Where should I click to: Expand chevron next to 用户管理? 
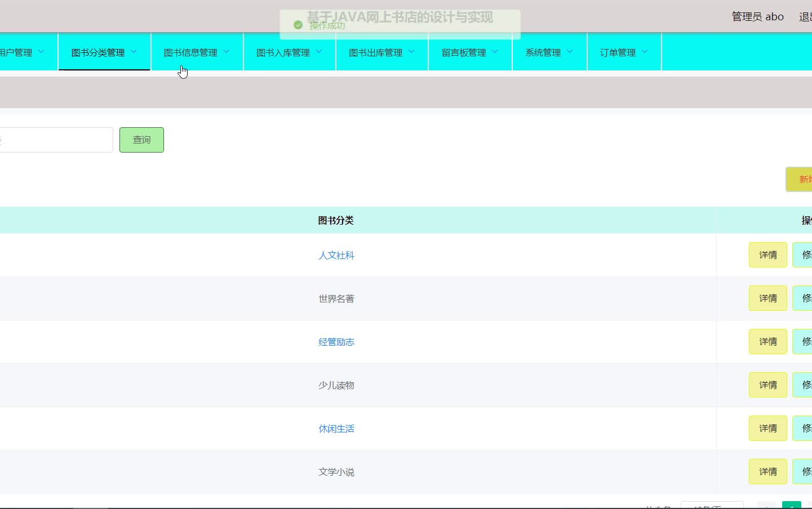[x=41, y=52]
